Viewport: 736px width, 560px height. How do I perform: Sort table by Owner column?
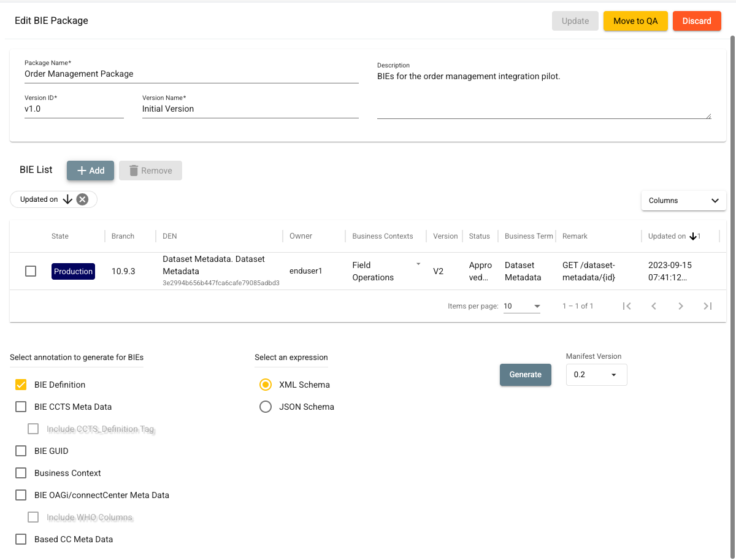pos(301,236)
